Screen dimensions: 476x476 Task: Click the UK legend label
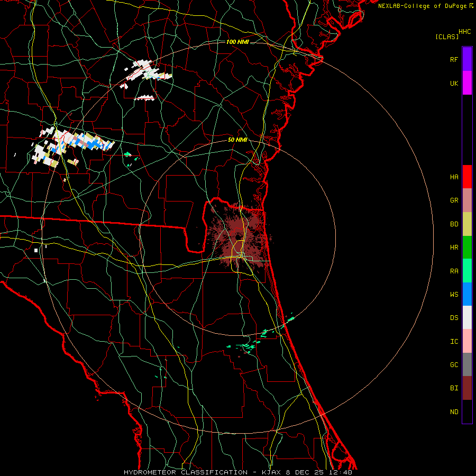(454, 83)
